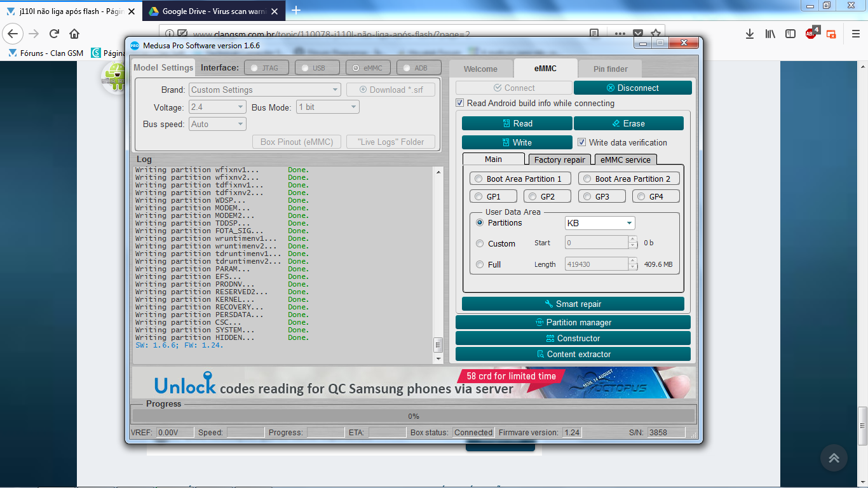Click Unlock codes advertisement banner
The width and height of the screenshot is (868, 488).
(414, 382)
